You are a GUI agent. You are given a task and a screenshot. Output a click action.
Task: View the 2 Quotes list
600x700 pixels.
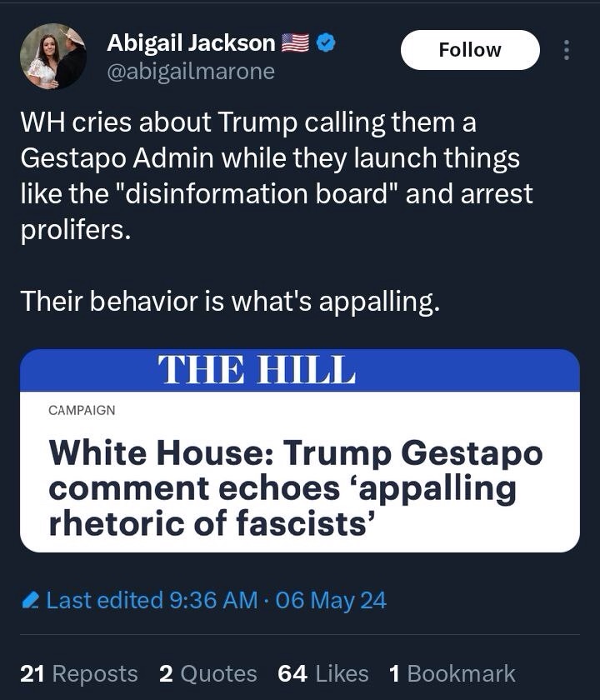coord(207,673)
